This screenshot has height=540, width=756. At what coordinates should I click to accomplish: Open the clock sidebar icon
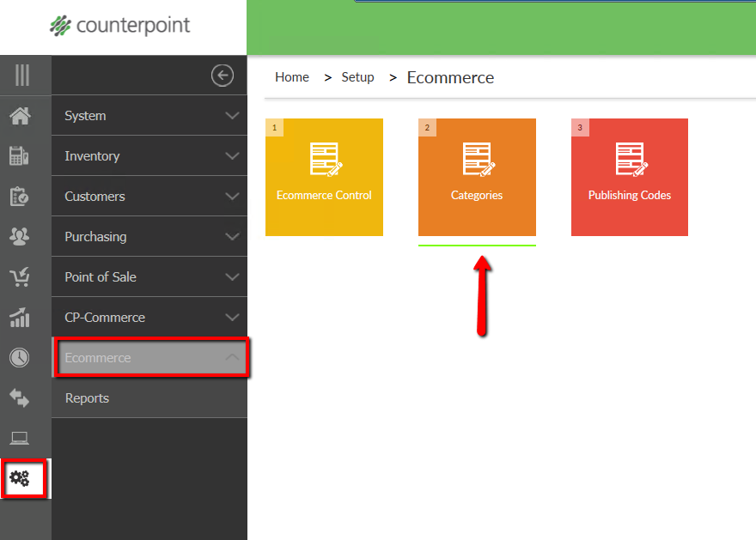[19, 358]
